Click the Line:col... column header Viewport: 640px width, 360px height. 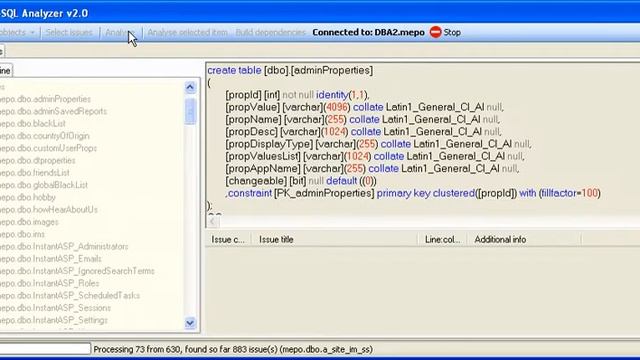442,240
